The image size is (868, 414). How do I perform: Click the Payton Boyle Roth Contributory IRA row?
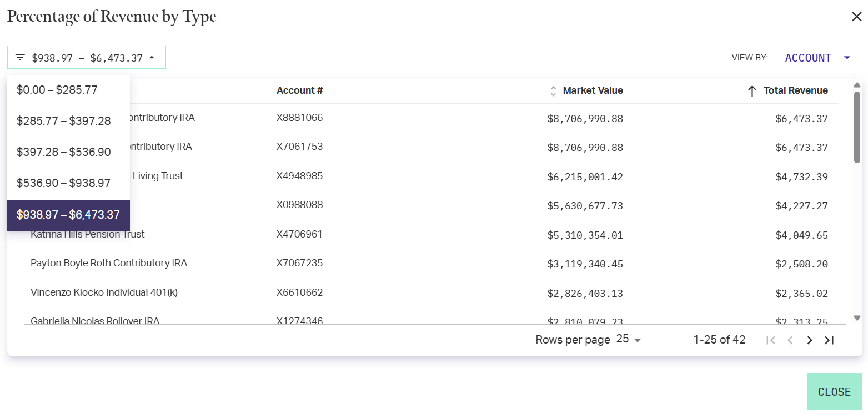(109, 263)
